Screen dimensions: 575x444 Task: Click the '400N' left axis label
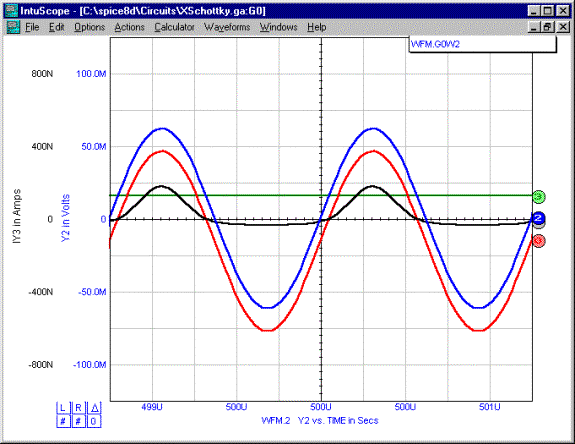point(42,147)
